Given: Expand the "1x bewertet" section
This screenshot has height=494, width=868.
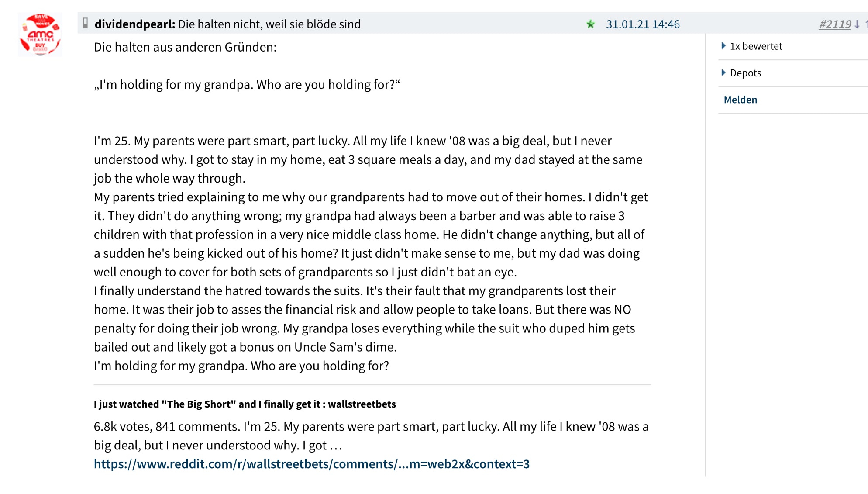Looking at the screenshot, I should click(755, 46).
